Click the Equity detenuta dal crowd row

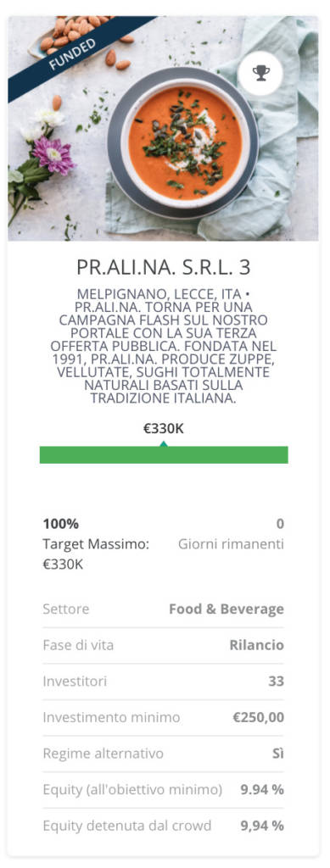(164, 826)
